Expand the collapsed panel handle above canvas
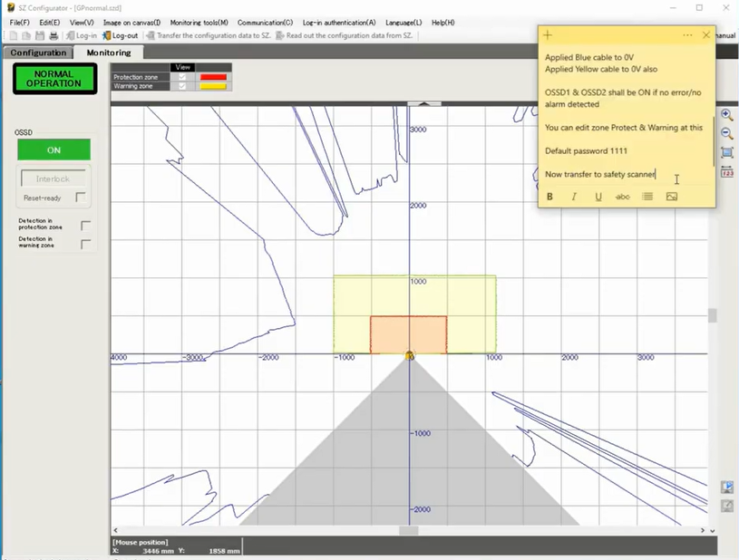The image size is (739, 560). [424, 104]
